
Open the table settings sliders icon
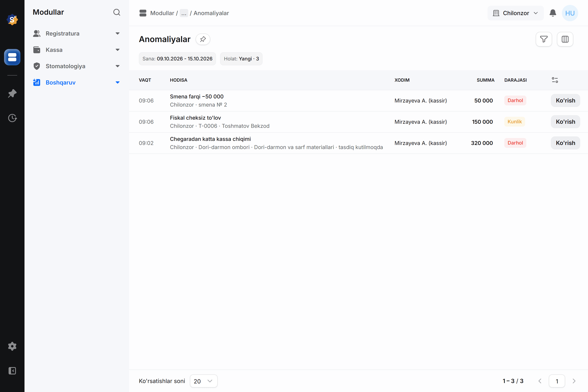[x=555, y=80]
